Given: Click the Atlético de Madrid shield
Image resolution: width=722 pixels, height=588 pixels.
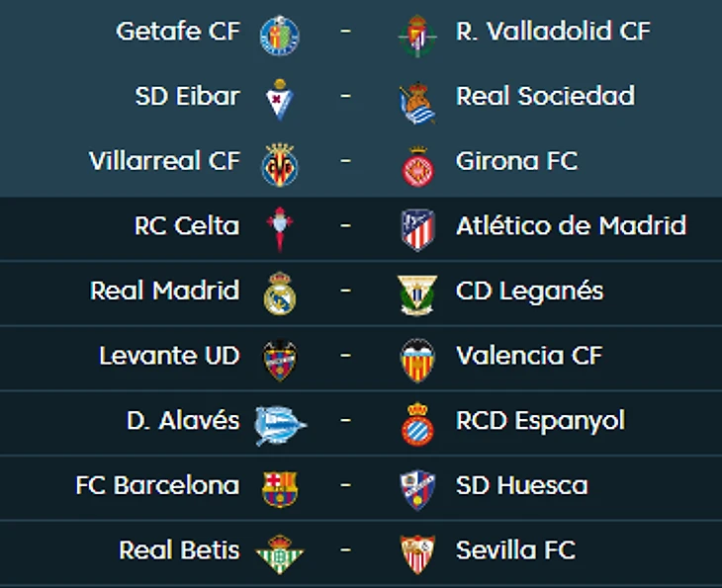Looking at the screenshot, I should pyautogui.click(x=417, y=229).
